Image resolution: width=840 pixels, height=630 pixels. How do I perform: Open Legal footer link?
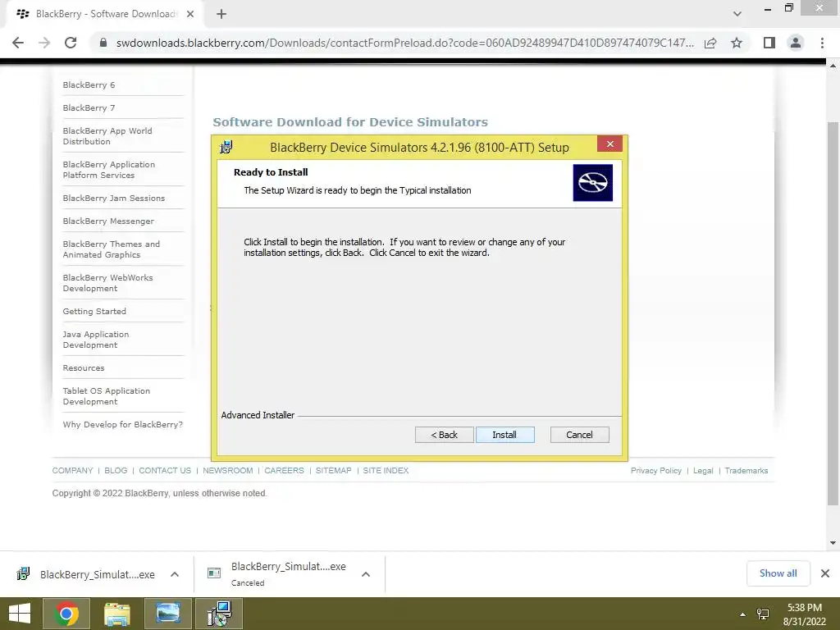(x=703, y=470)
